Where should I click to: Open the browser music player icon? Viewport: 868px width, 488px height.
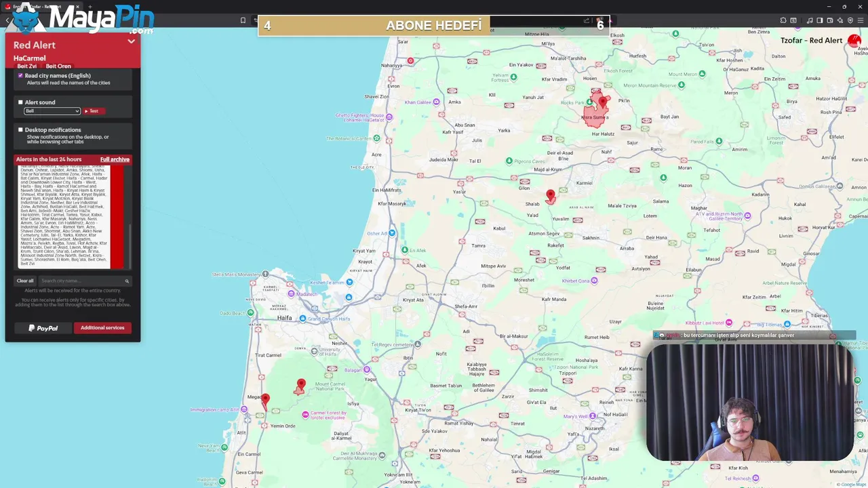tap(810, 20)
